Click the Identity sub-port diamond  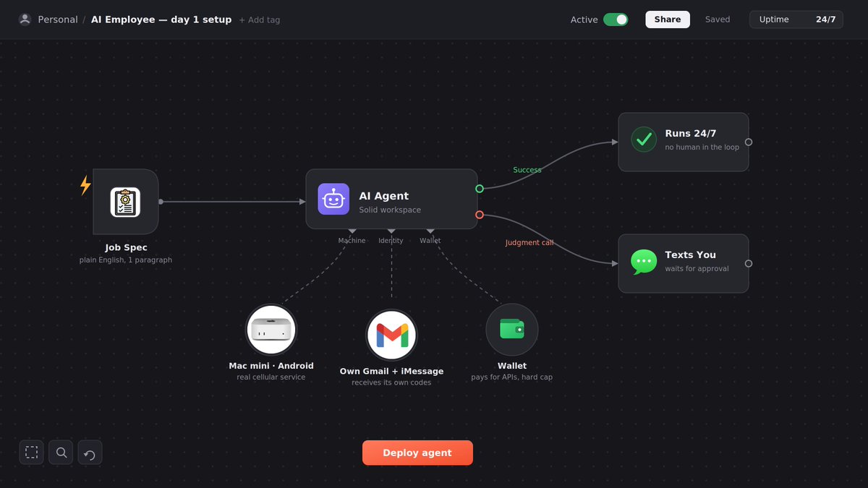click(x=391, y=231)
